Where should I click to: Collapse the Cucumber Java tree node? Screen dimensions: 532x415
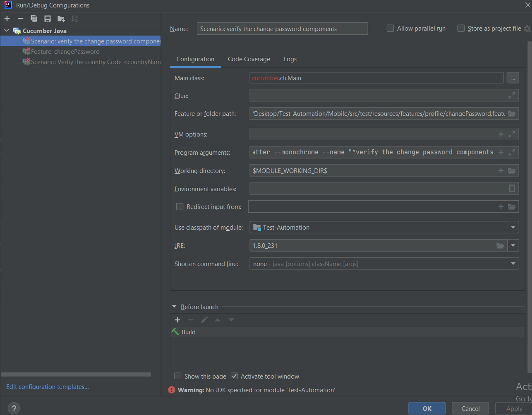(6, 30)
